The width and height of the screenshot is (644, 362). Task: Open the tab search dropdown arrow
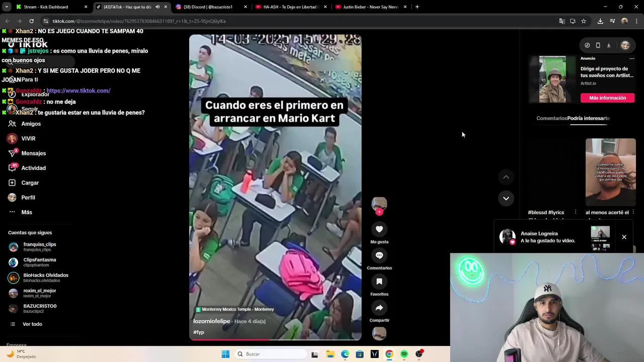[x=7, y=7]
